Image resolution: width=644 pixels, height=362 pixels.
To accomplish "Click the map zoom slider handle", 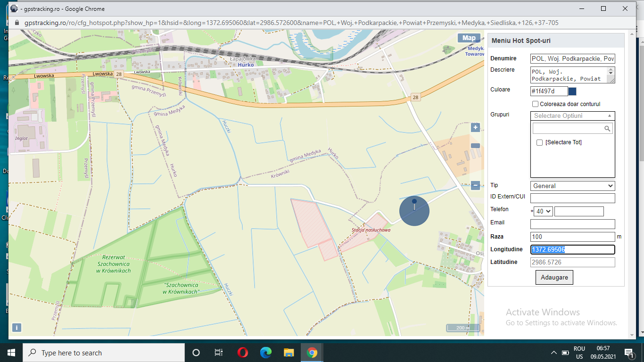I will (x=475, y=146).
